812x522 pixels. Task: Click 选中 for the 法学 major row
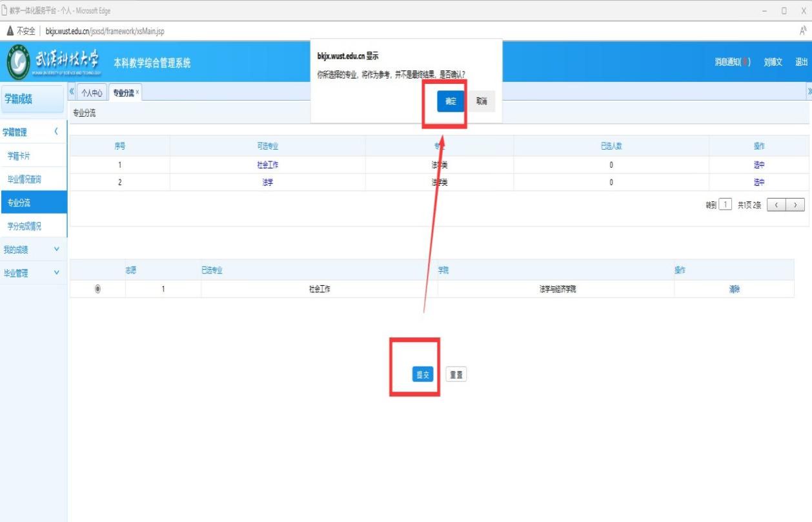point(759,182)
